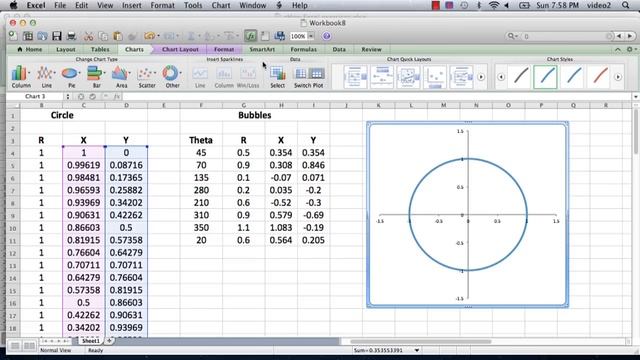Screen dimensions: 640x360
Task: Click the Save floppy disk icon
Action: [x=57, y=36]
